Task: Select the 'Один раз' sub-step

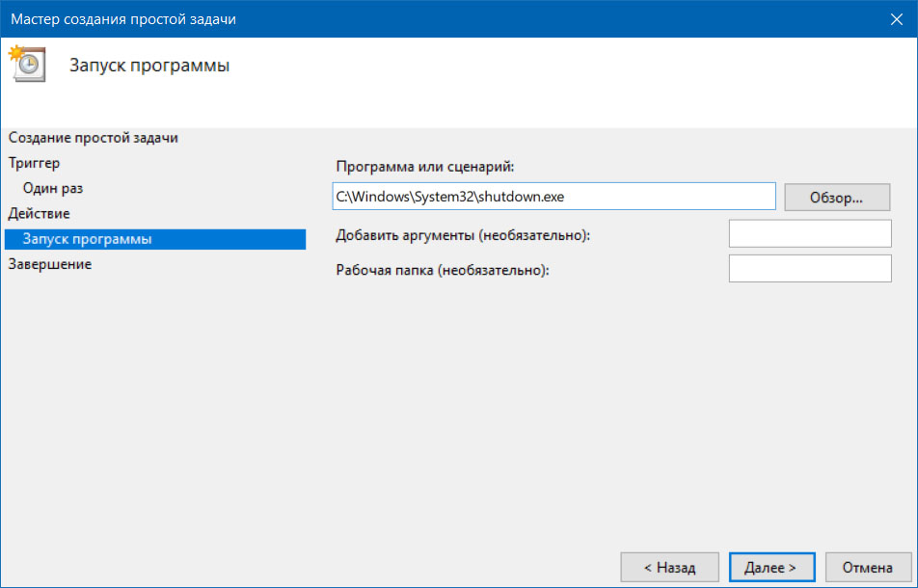Action: [x=53, y=188]
